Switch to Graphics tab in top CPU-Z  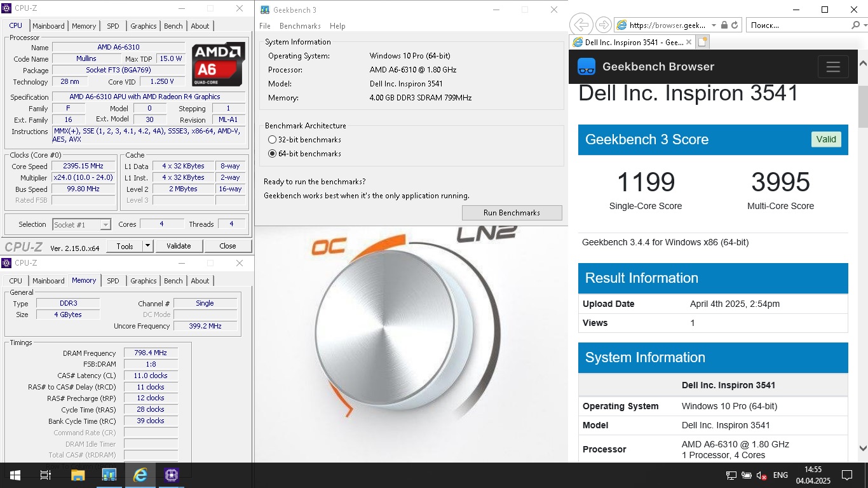143,26
